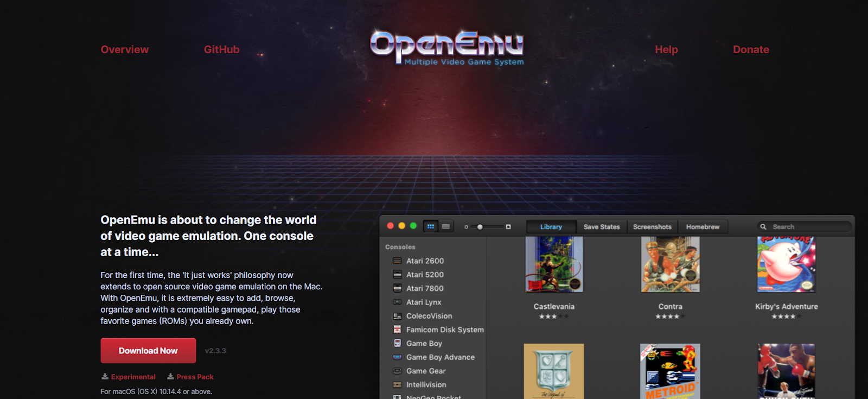868x399 pixels.
Task: Set Kirby's Adventure star rating
Action: [786, 316]
